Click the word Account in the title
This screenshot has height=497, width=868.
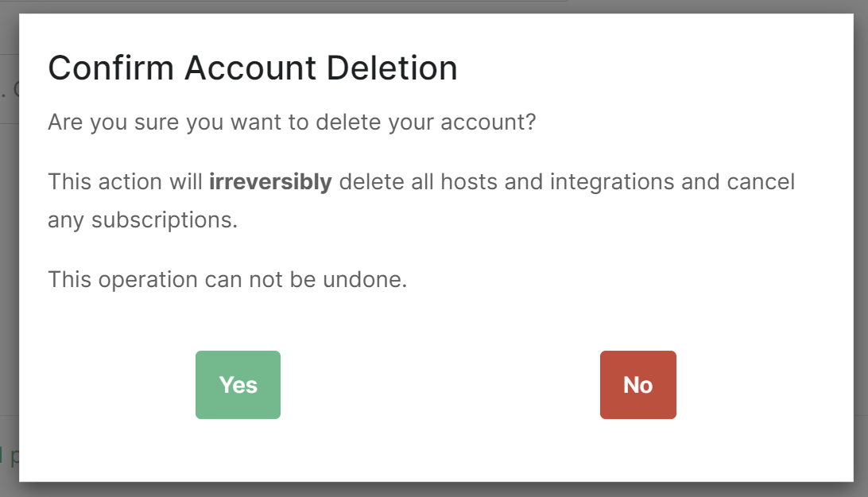click(250, 68)
